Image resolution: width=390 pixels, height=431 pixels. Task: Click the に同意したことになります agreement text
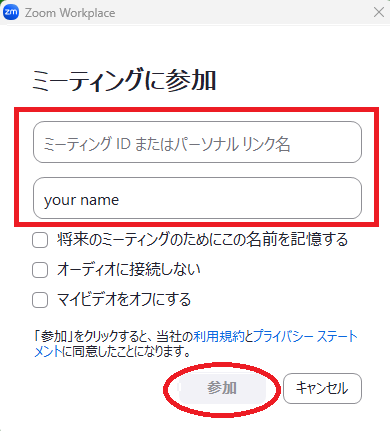click(x=127, y=351)
